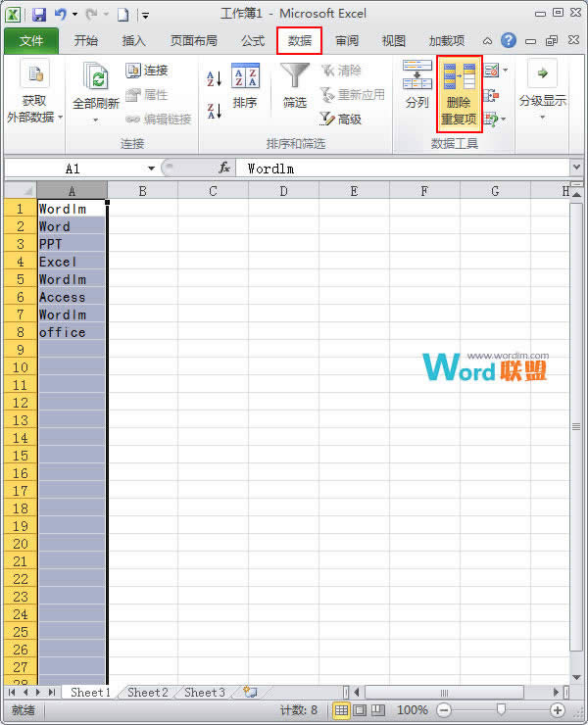Go to next sheet navigation arrow
Screen dimensions: 588x725
[x=38, y=692]
